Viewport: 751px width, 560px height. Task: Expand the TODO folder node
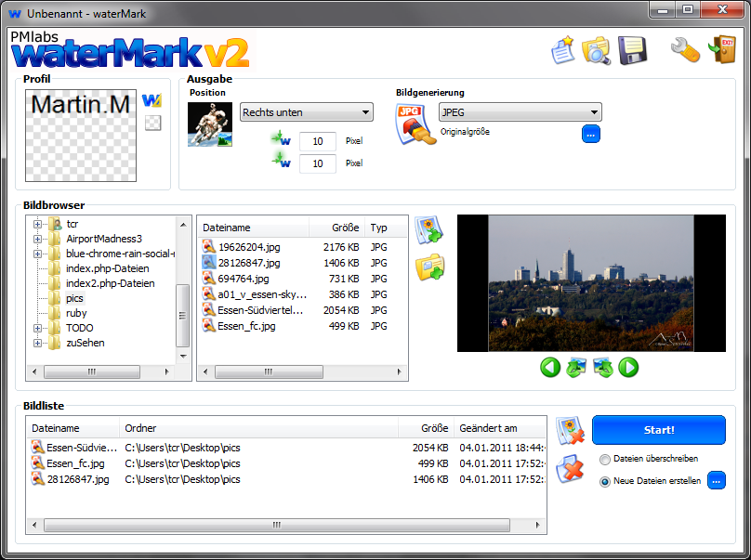[x=37, y=328]
